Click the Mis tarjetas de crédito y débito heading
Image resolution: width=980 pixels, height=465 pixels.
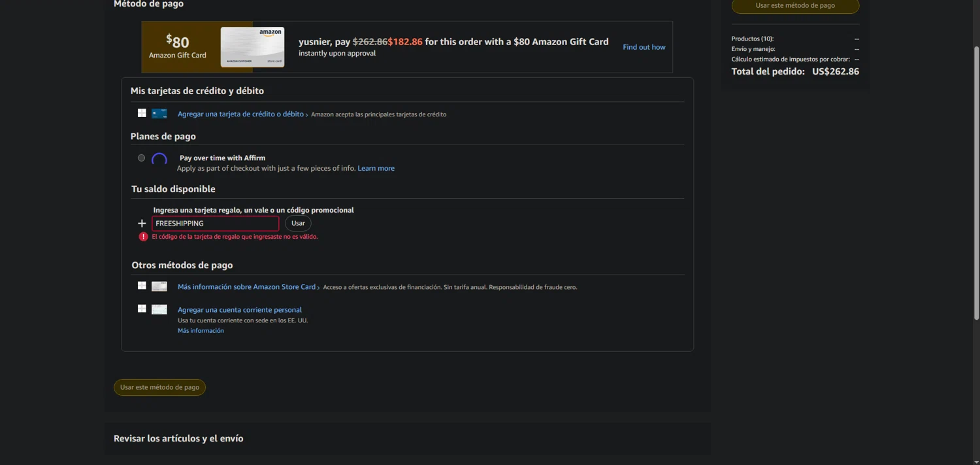(x=197, y=91)
